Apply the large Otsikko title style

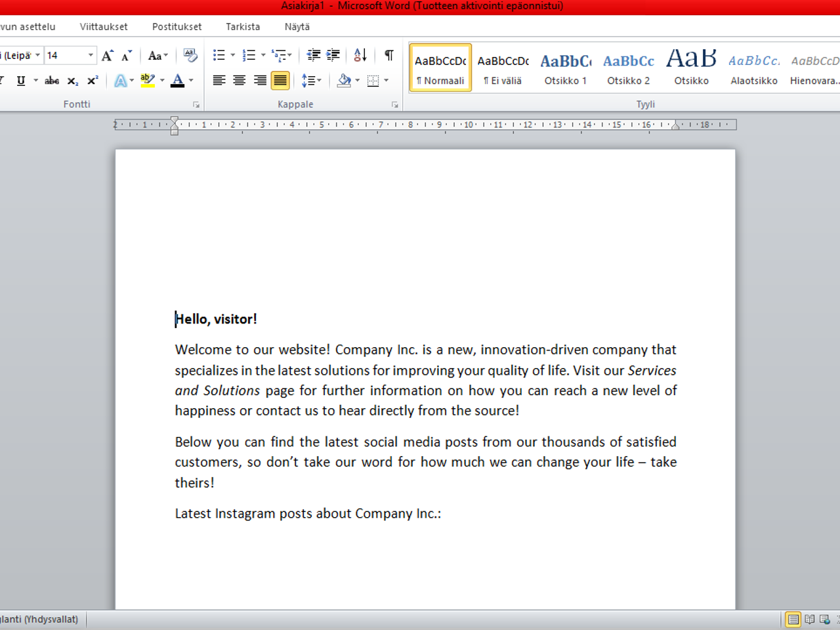692,68
